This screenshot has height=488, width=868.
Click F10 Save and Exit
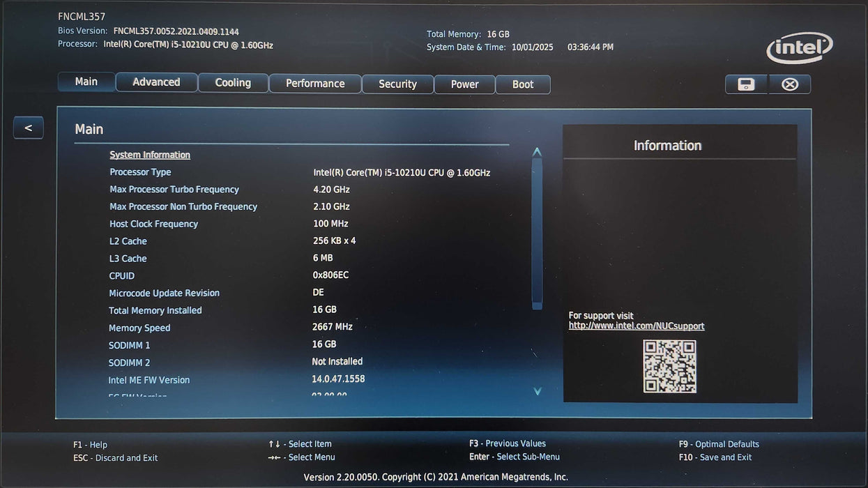tap(715, 457)
